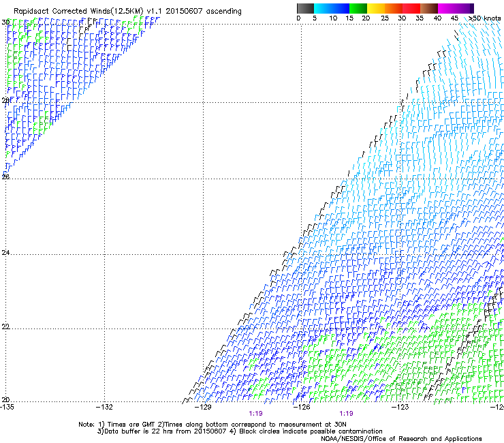Click the gray 0-5 knots color segment
Screen dimensions: 504x443
tap(305, 8)
